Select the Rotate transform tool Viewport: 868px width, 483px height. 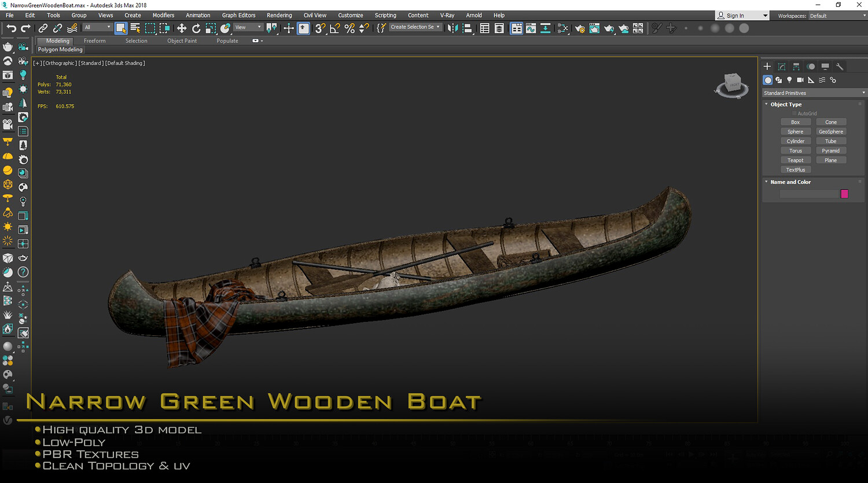[x=196, y=28]
